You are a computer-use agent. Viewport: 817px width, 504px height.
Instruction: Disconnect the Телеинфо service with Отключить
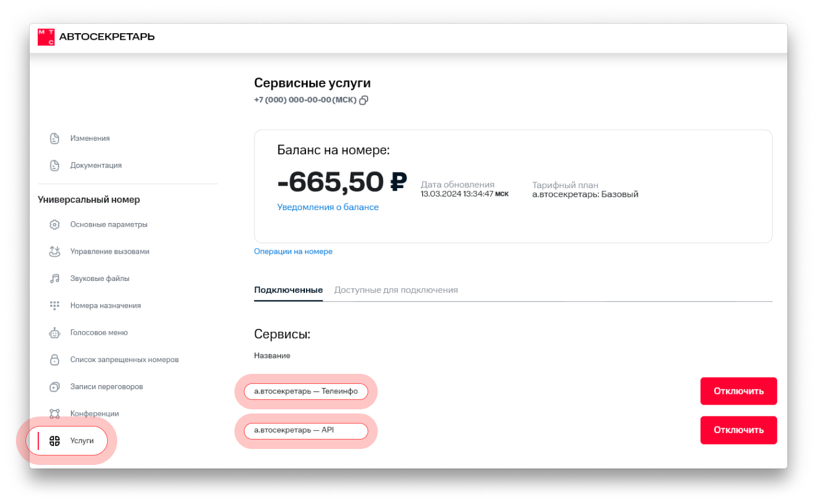click(x=738, y=391)
